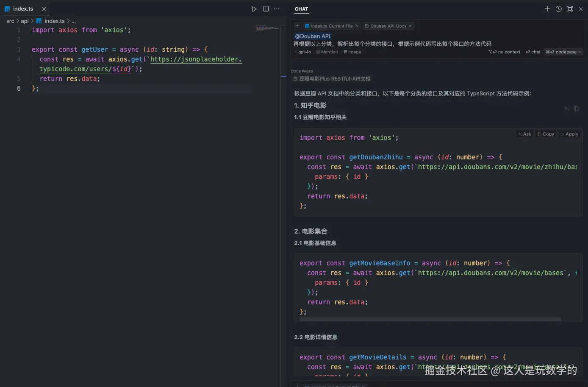The width and height of the screenshot is (588, 387).
Task: Click getDoubanZhihu in the code block
Action: [x=376, y=157]
